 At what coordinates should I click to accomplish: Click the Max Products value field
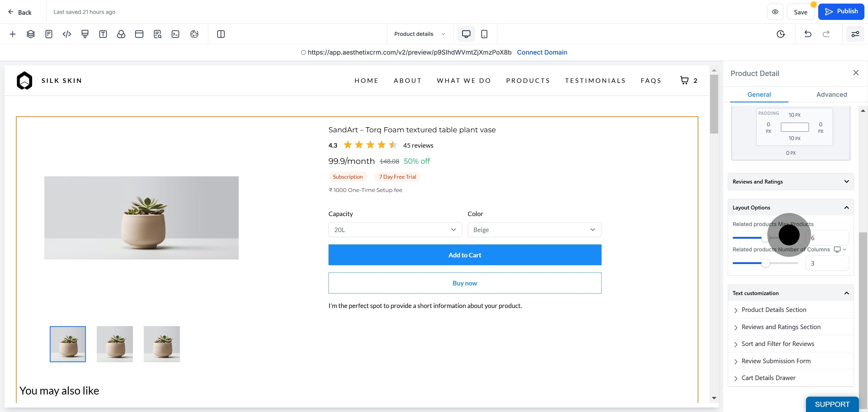pyautogui.click(x=828, y=238)
